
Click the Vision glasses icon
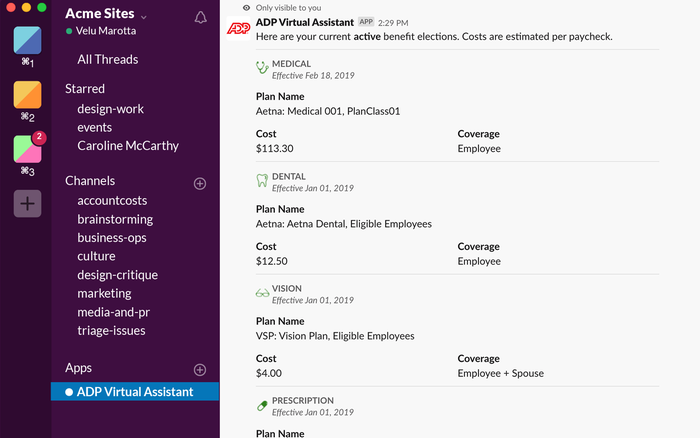pos(262,293)
